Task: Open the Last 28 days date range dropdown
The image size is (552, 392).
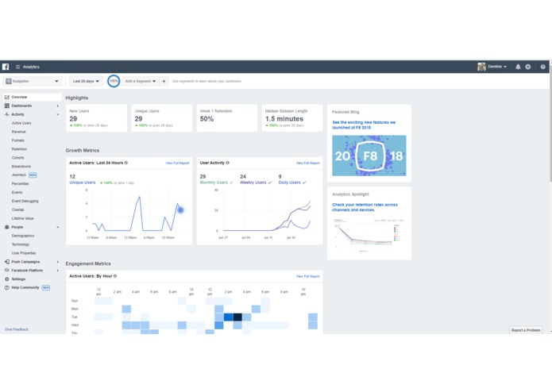Action: click(x=86, y=81)
